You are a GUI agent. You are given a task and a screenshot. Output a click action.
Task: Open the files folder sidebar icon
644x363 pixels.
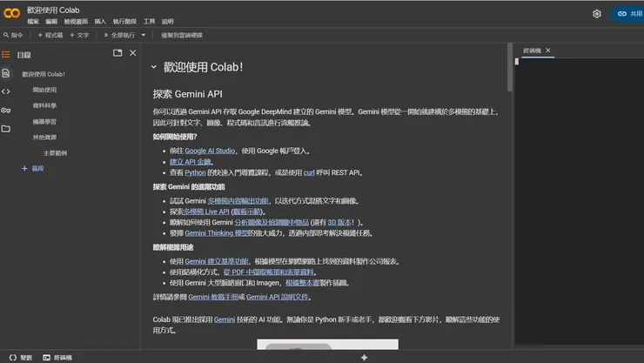point(6,129)
